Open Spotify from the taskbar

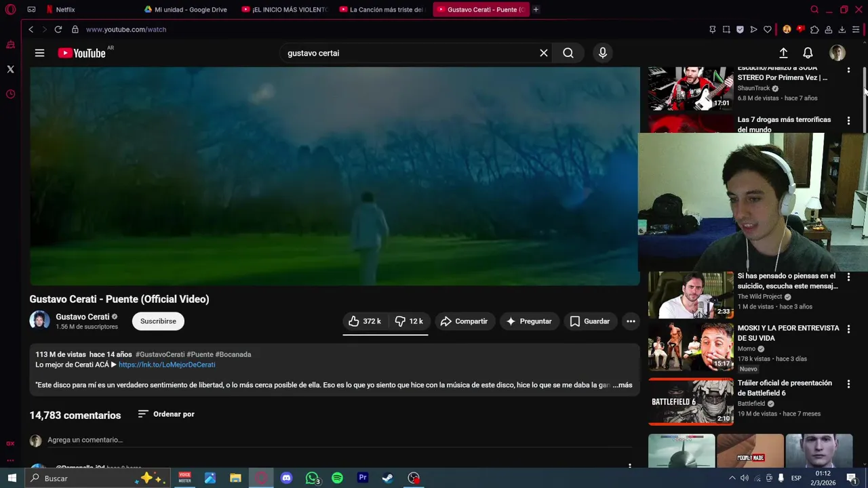coord(337,478)
